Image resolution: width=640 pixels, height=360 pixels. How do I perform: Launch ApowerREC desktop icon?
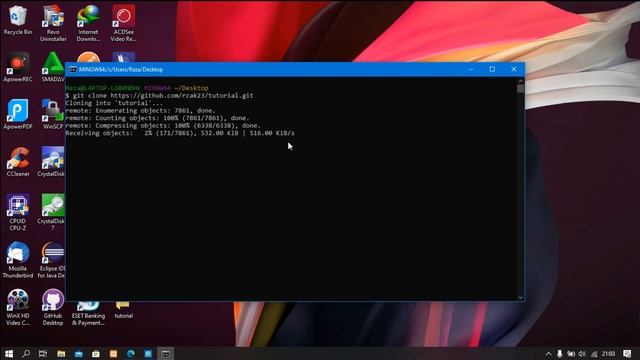(x=18, y=67)
